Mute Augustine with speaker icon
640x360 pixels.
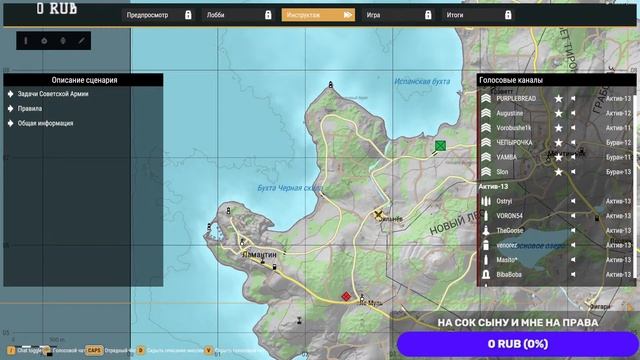click(x=573, y=113)
